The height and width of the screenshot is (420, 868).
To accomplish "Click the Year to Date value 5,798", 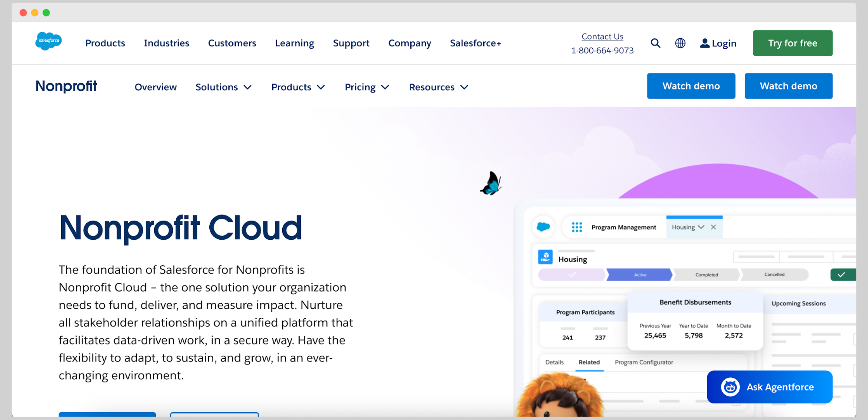I will point(693,335).
